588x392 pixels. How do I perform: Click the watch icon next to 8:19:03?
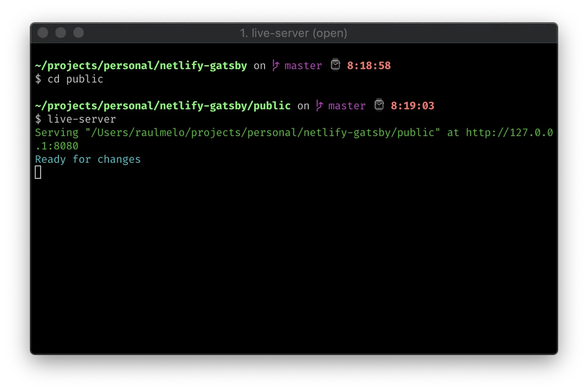pos(379,105)
